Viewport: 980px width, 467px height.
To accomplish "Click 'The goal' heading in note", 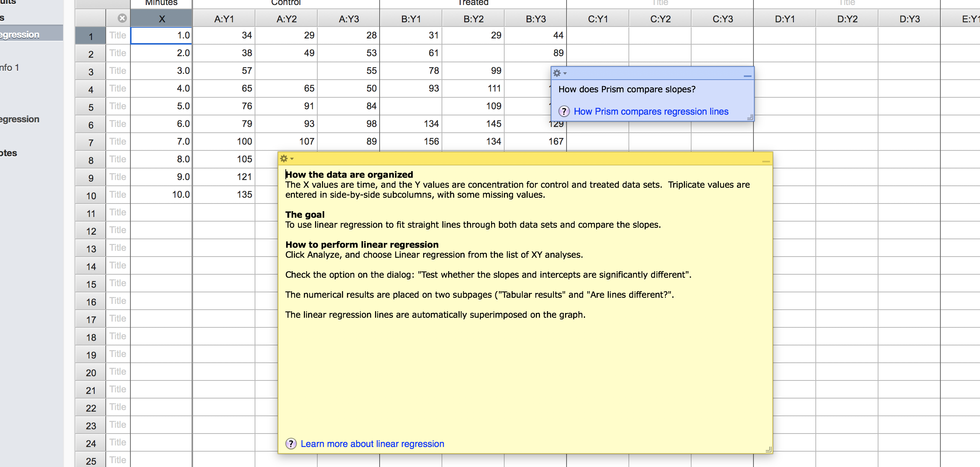I will [305, 215].
